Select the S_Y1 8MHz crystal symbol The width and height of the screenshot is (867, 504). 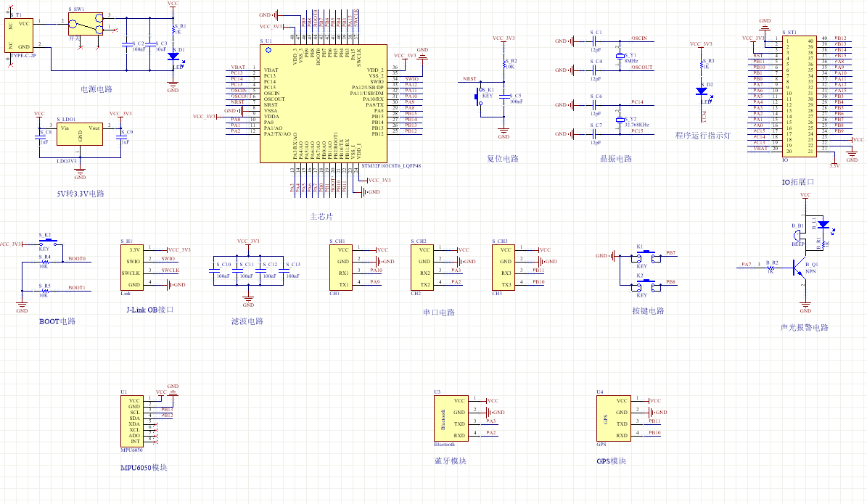pos(620,55)
